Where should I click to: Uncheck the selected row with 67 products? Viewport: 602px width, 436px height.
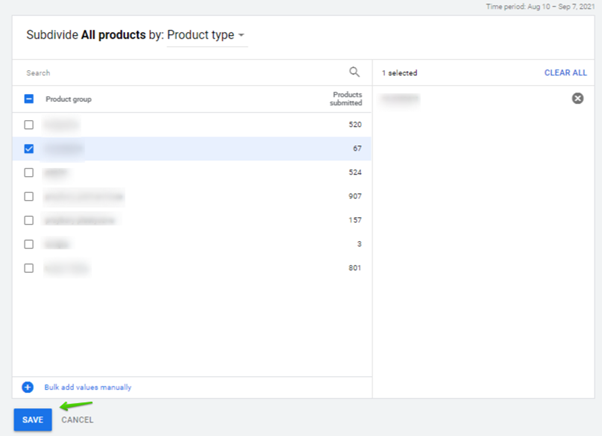[x=28, y=149]
